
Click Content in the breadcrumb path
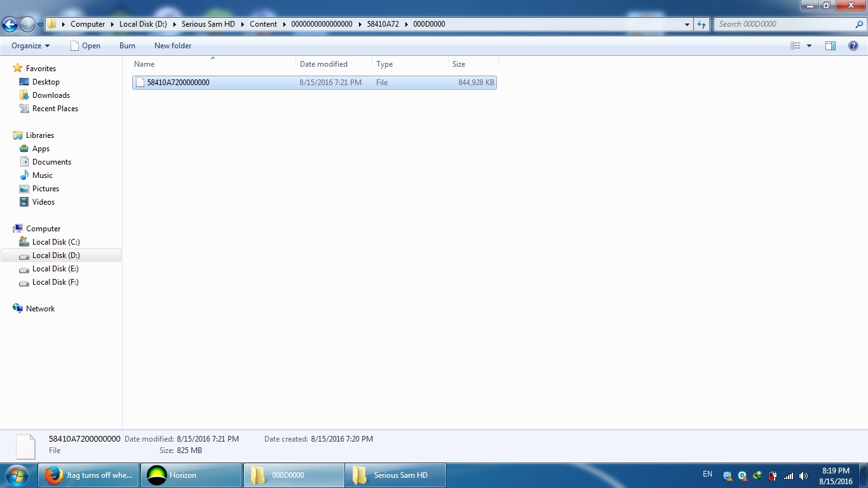pyautogui.click(x=263, y=24)
